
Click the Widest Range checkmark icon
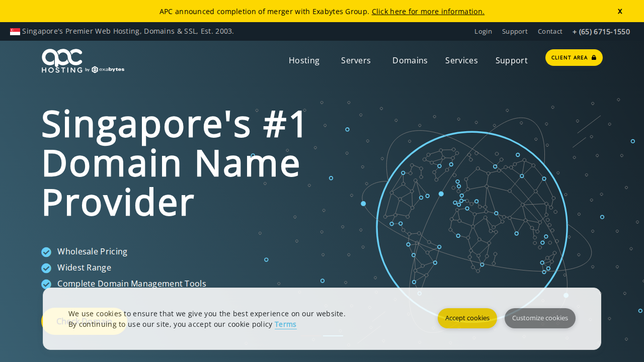tap(46, 268)
